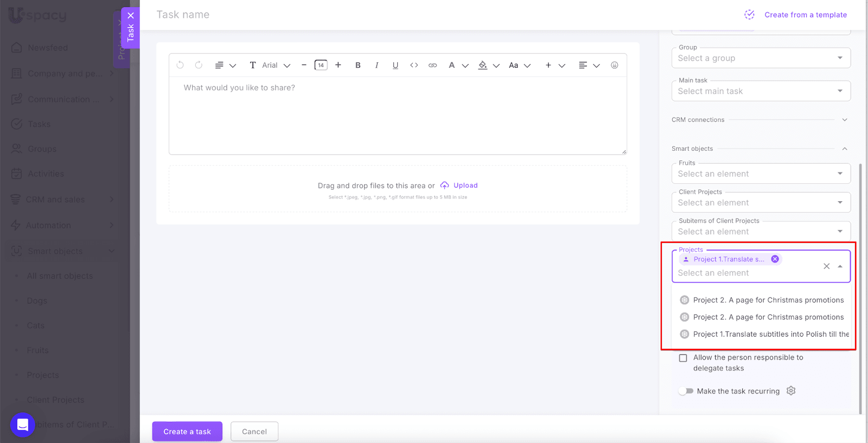868x443 pixels.
Task: Open the paragraph style dropdown in the toolbar
Action: coord(225,65)
